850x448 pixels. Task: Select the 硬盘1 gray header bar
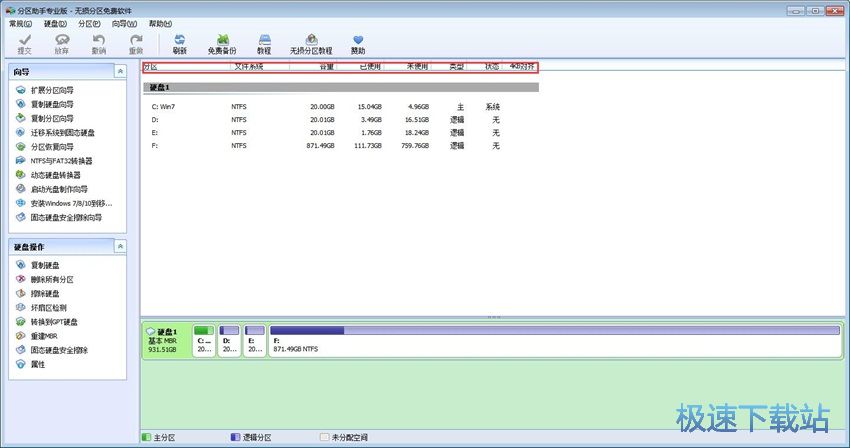(342, 87)
